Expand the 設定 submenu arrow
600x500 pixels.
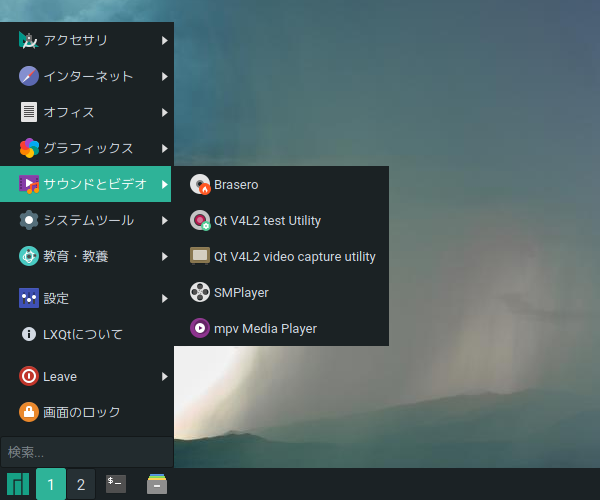[x=165, y=298]
